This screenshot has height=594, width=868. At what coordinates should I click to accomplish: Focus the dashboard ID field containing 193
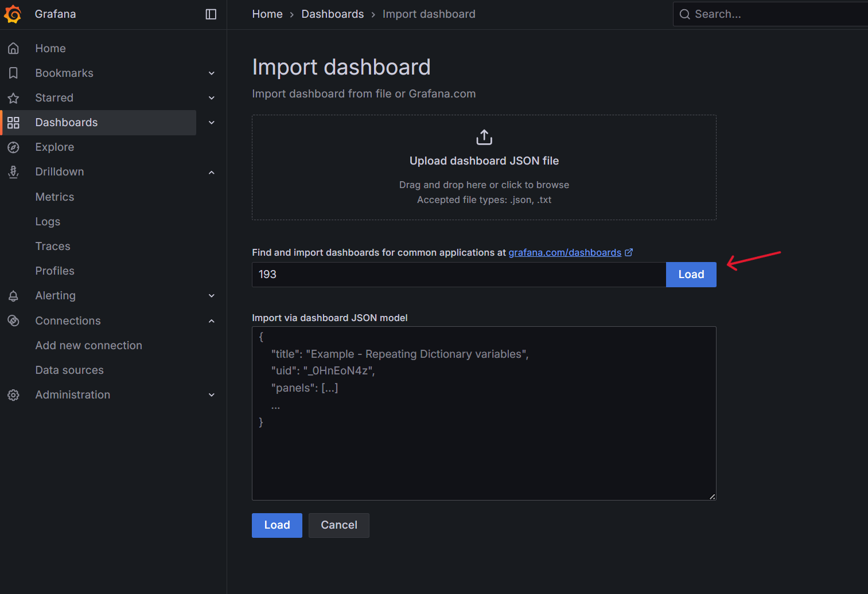click(459, 275)
